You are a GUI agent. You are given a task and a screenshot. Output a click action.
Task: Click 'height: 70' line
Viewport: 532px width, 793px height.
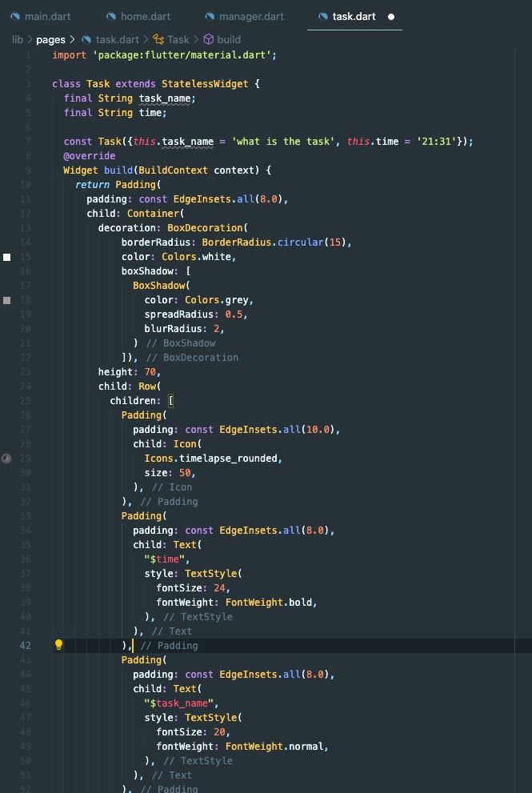pos(130,372)
